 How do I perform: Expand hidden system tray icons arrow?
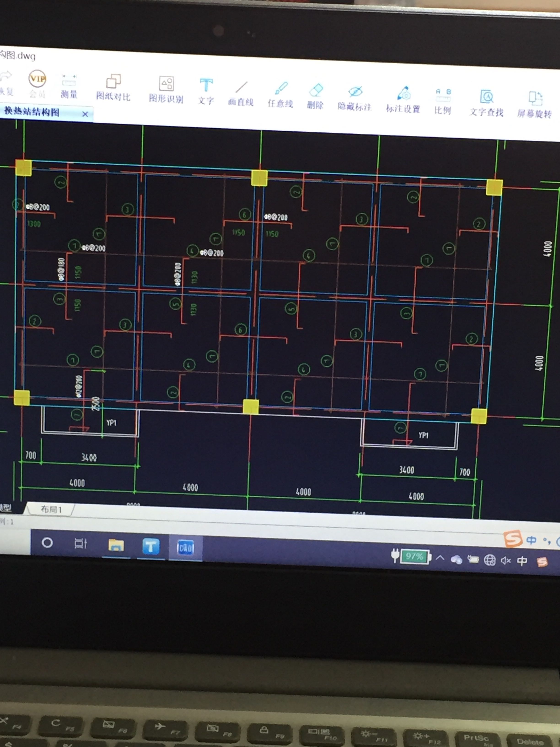pyautogui.click(x=440, y=558)
